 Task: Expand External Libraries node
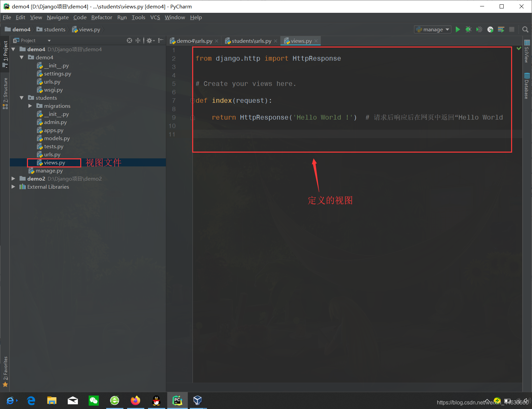click(13, 187)
